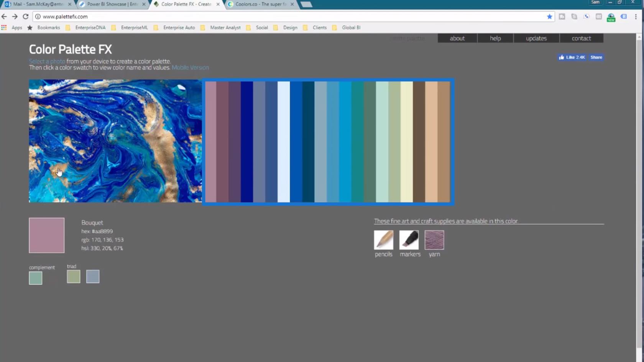The image size is (644, 362).
Task: Open the about page from site menu
Action: point(457,38)
